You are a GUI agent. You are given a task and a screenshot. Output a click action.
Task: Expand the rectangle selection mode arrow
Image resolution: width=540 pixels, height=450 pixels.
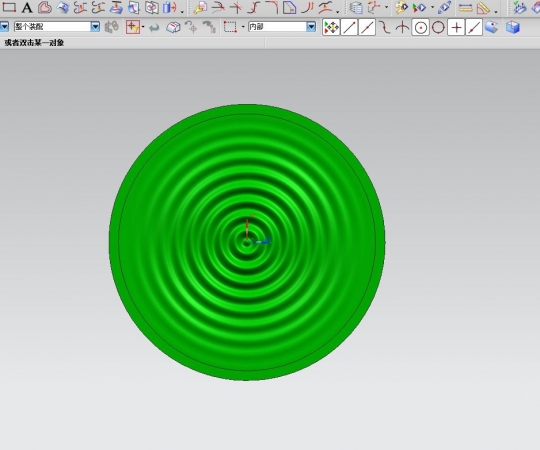(243, 27)
